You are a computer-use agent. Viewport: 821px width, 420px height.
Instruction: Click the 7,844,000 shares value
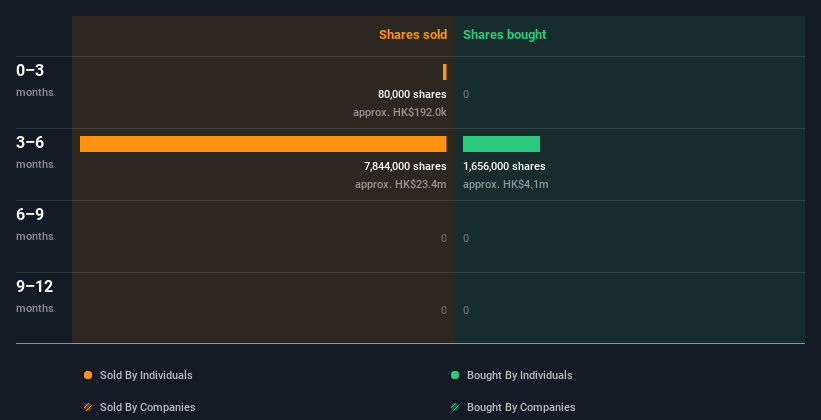(x=405, y=166)
